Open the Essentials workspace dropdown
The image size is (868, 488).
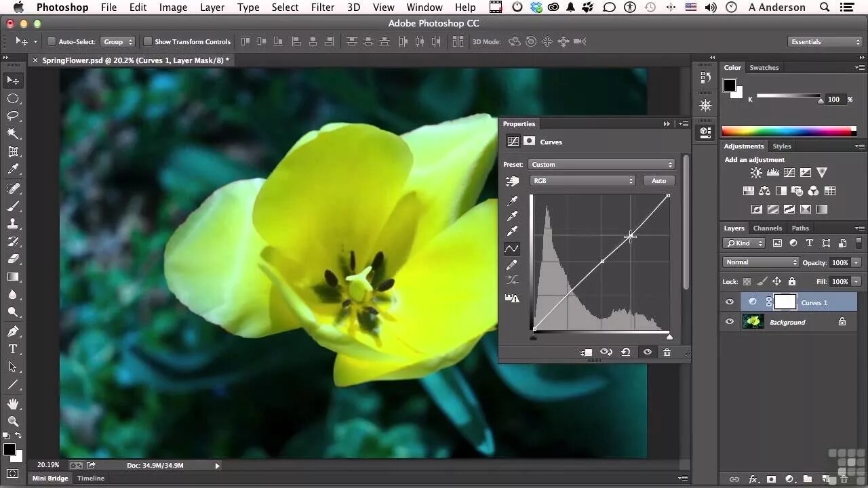point(825,41)
